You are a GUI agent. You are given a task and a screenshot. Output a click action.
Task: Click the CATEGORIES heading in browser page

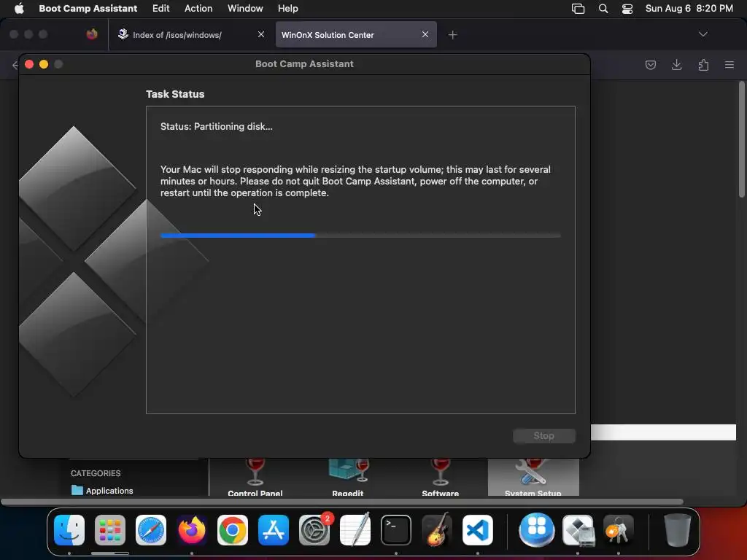point(96,473)
